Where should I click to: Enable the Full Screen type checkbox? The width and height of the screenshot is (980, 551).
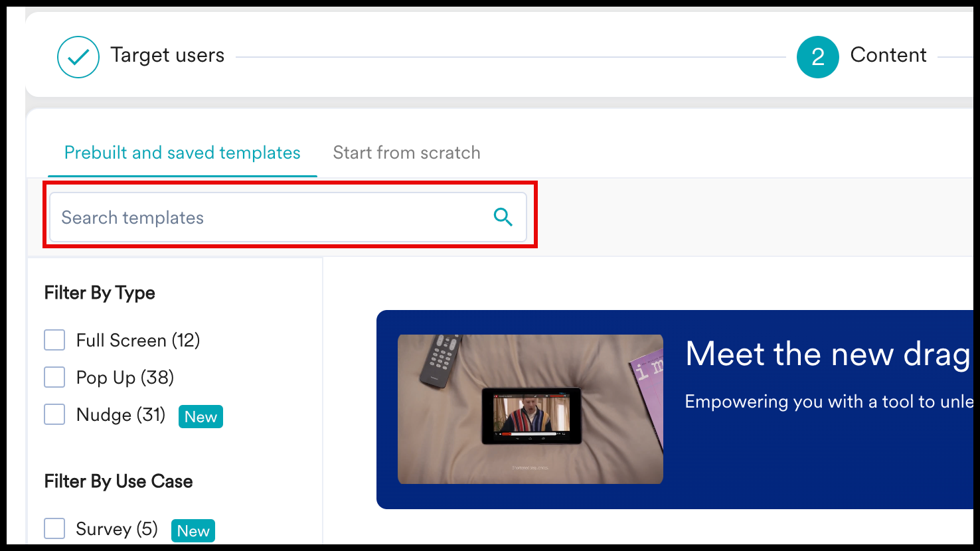(x=54, y=340)
